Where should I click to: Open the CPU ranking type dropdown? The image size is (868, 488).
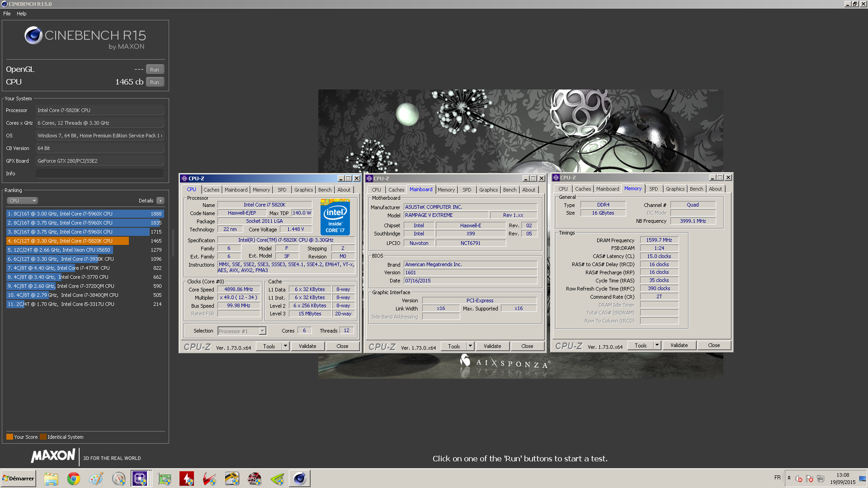point(22,201)
